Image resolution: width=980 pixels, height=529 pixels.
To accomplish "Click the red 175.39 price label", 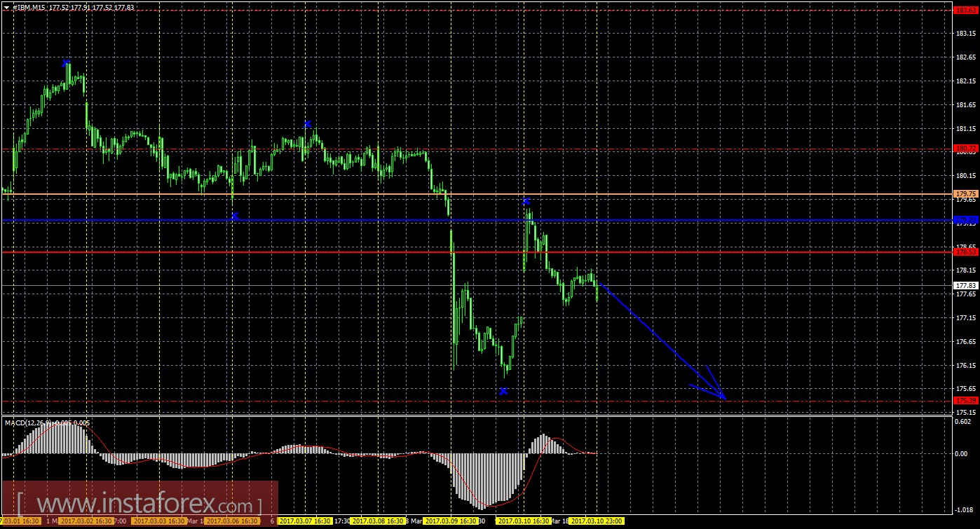I will click(x=965, y=400).
